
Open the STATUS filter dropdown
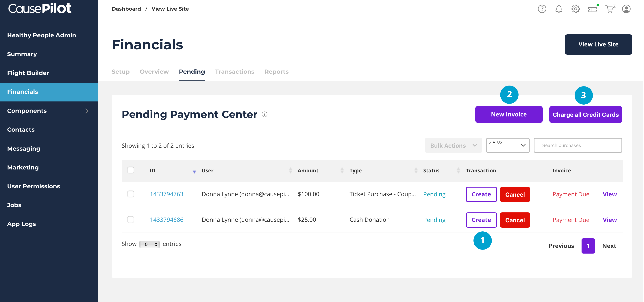[x=508, y=145]
